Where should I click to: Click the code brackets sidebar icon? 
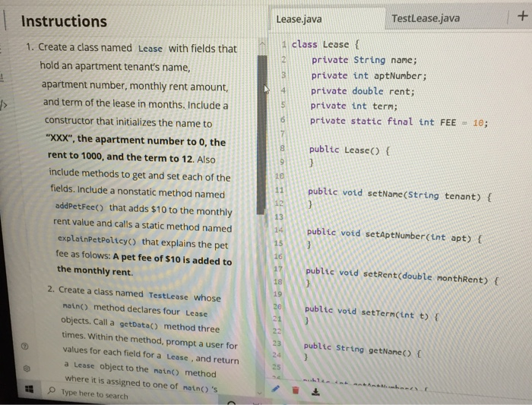[x=3, y=105]
